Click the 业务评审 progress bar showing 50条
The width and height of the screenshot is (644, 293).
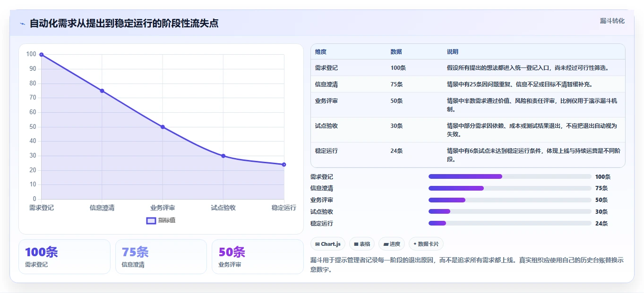click(510, 200)
